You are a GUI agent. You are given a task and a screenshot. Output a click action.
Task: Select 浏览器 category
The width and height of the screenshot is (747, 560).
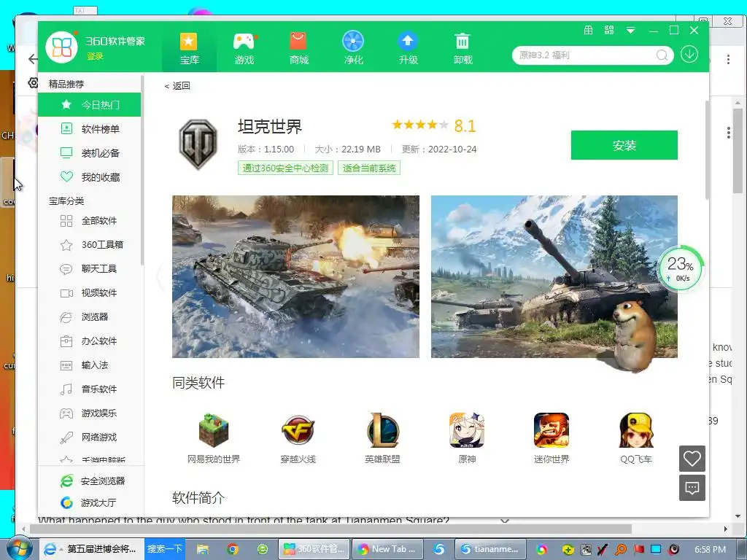(x=90, y=316)
